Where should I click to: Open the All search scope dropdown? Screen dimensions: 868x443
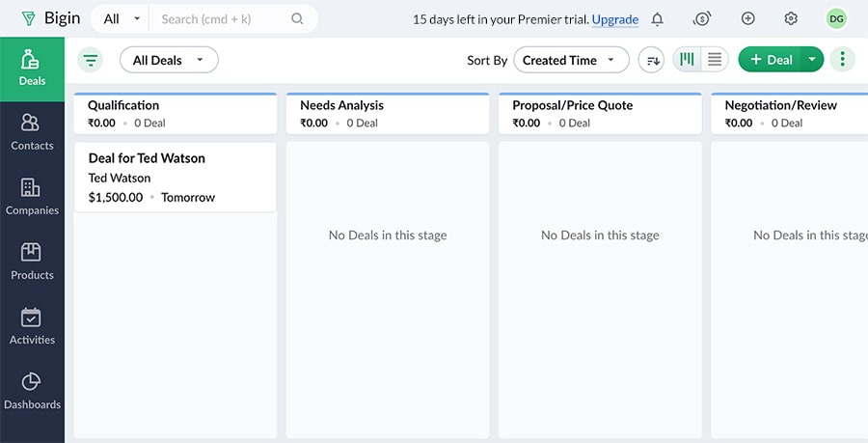coord(121,18)
